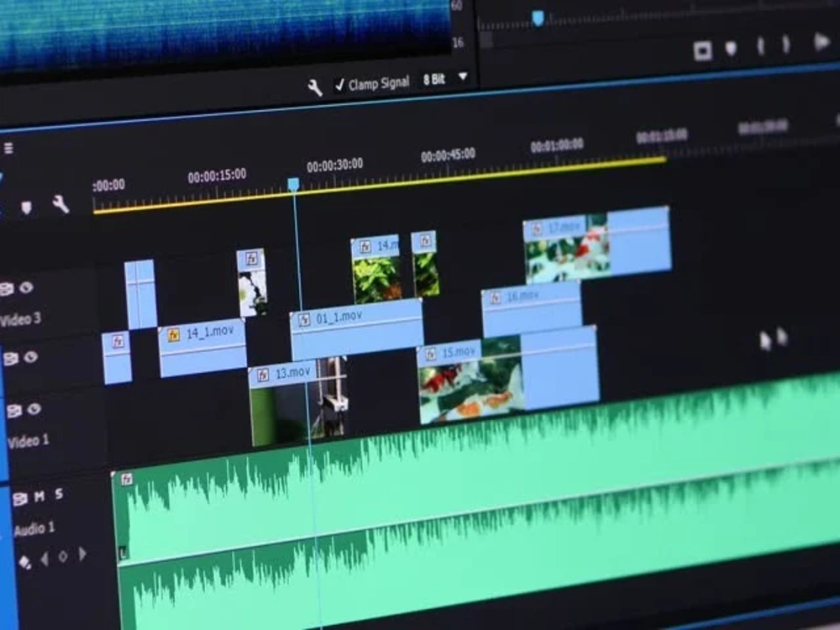Viewport: 840px width, 630px height.
Task: Select the 14.m clip with the green leaves thumbnail
Action: point(376,270)
